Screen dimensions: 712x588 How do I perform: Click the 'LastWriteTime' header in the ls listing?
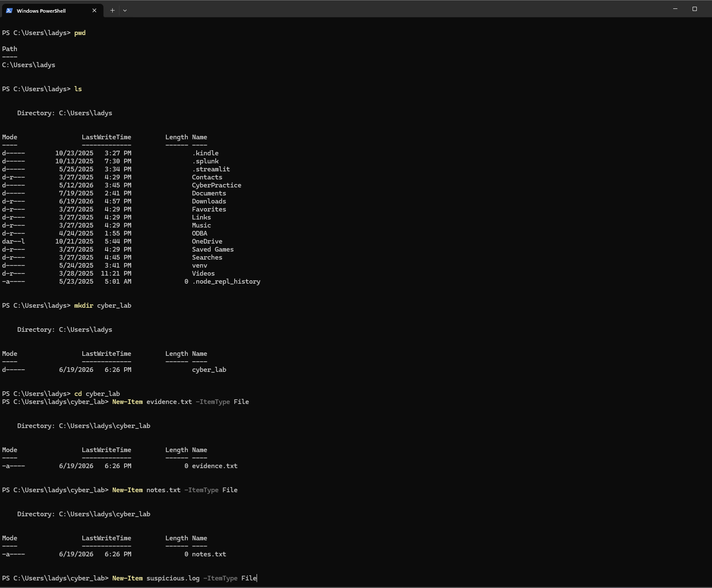(x=106, y=137)
